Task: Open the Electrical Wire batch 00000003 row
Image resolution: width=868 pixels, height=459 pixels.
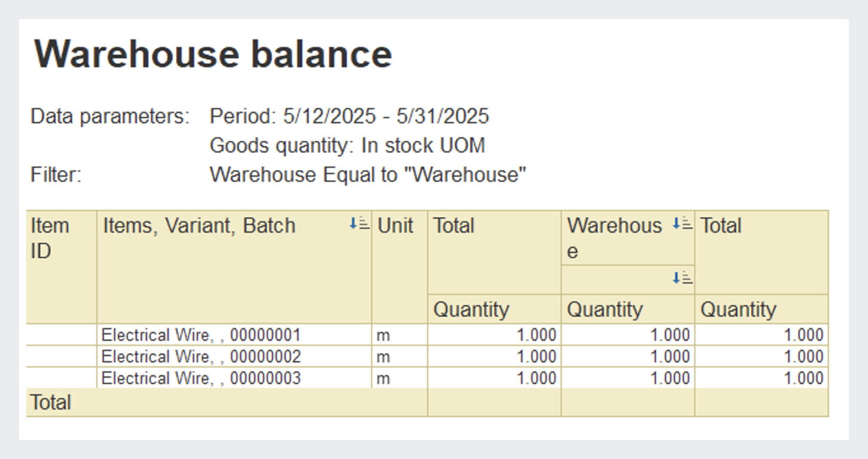Action: point(201,378)
